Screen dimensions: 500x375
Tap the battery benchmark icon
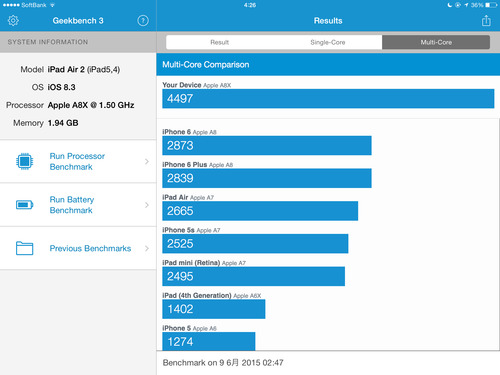25,205
